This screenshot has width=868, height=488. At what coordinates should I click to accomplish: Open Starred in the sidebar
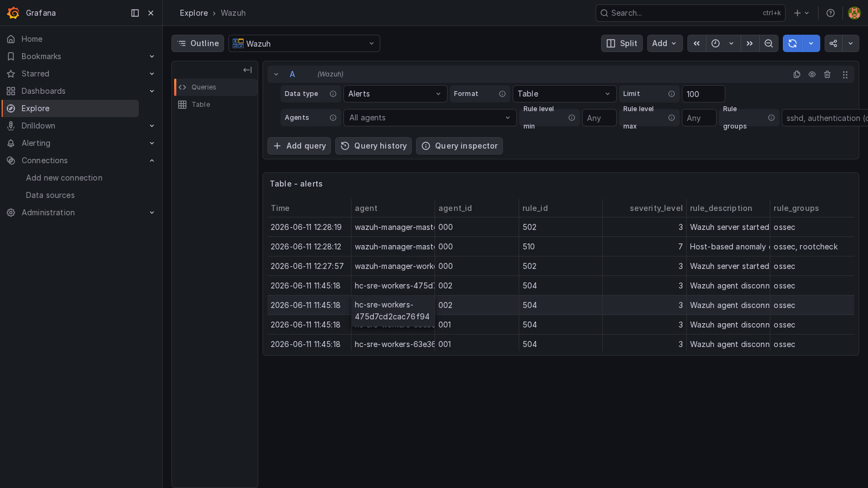(35, 74)
